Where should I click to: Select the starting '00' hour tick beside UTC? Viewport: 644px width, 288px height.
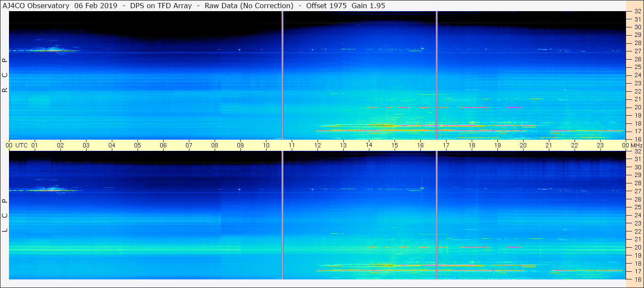tap(9, 145)
